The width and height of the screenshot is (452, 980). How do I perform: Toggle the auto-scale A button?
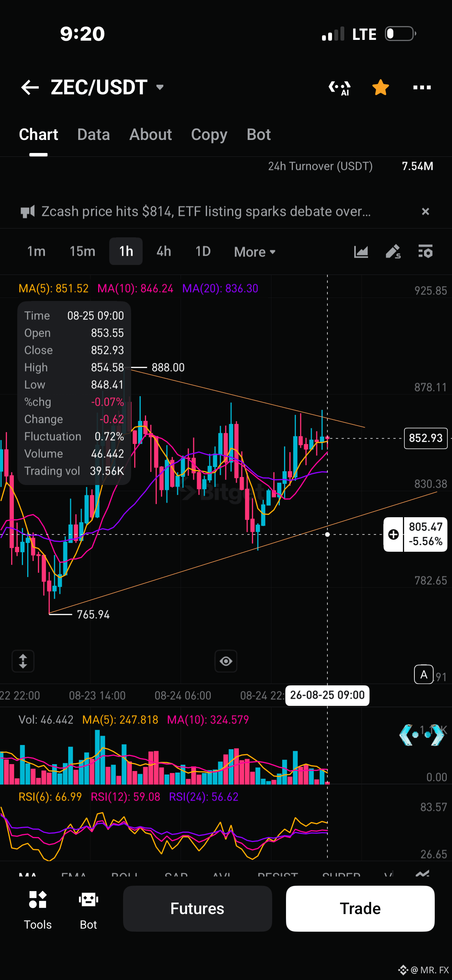click(424, 674)
